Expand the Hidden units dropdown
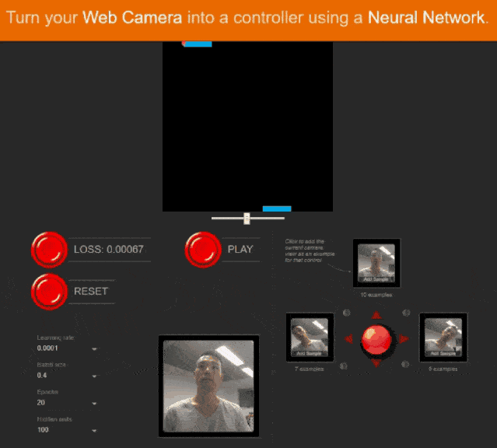 pyautogui.click(x=67, y=430)
